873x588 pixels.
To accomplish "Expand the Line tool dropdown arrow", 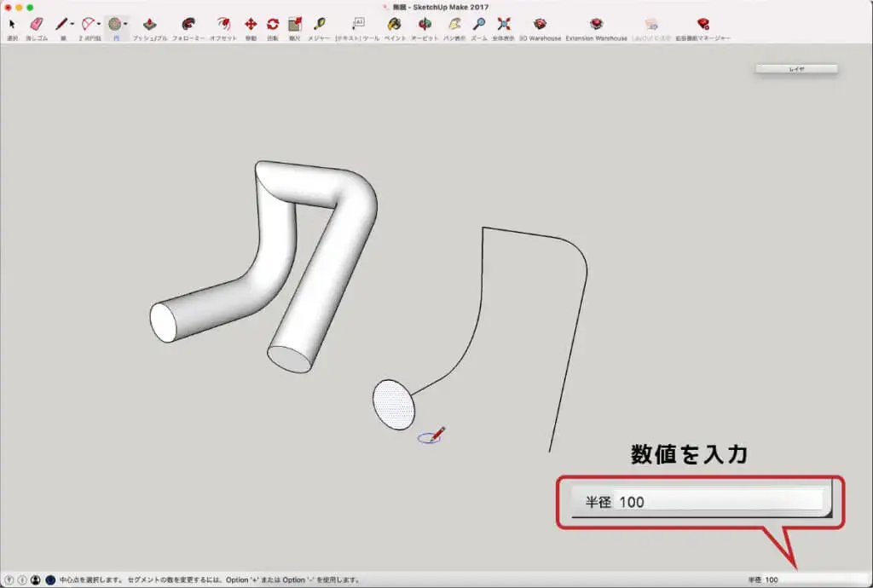I will (x=72, y=25).
